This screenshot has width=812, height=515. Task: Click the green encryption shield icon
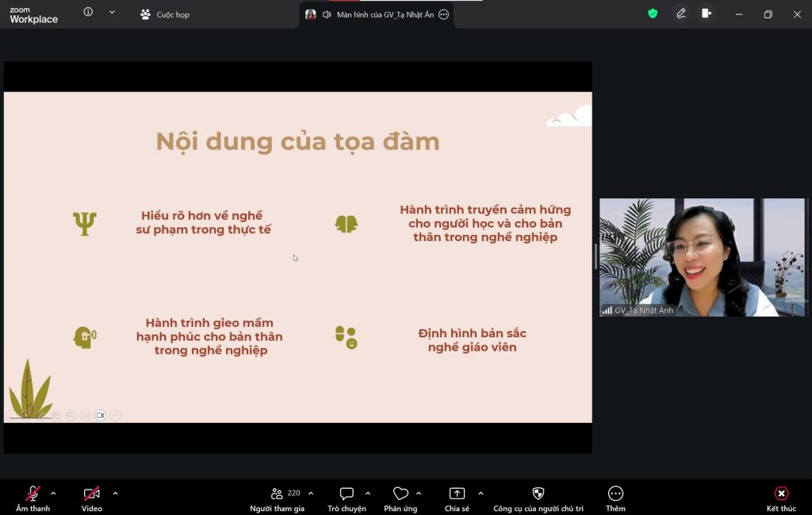(653, 13)
